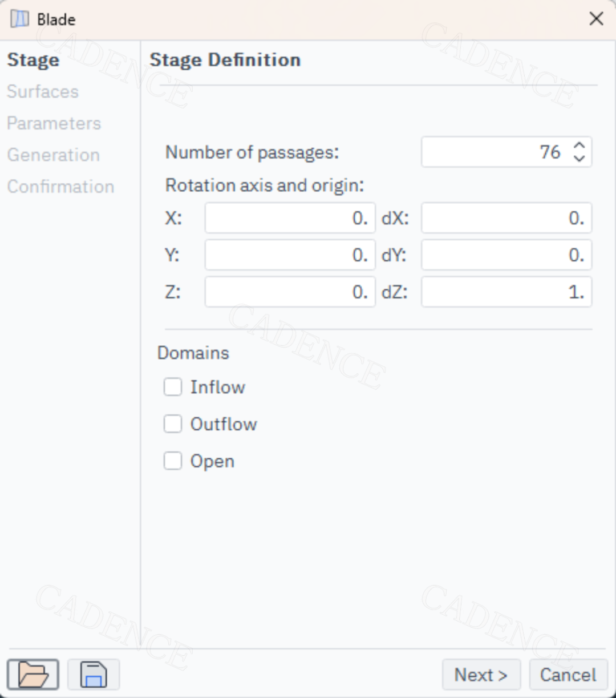Click the X origin input field
The width and height of the screenshot is (616, 698).
pyautogui.click(x=290, y=218)
